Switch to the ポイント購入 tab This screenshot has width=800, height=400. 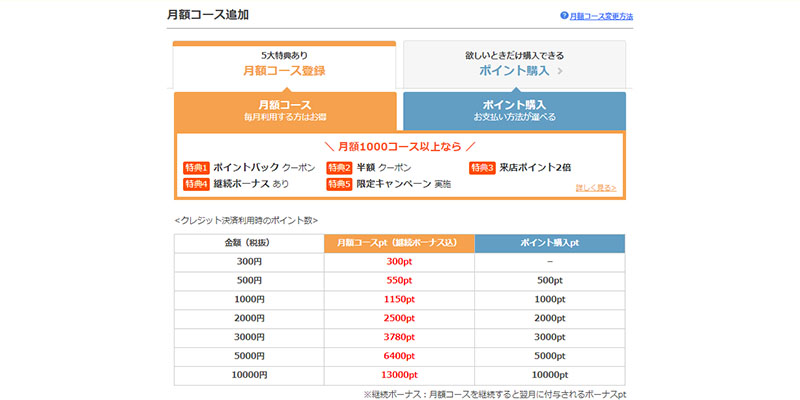[514, 64]
